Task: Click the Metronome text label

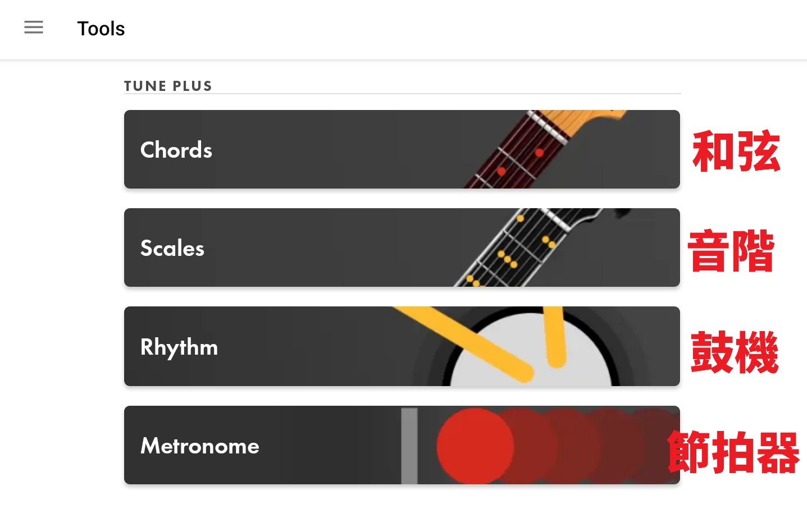Action: [199, 446]
